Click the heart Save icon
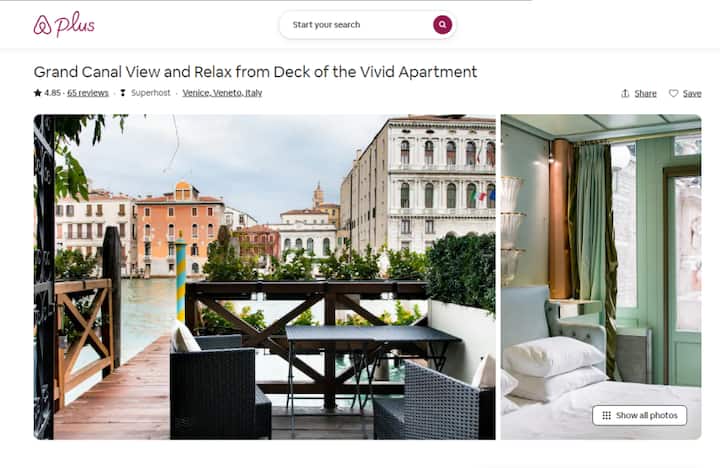The width and height of the screenshot is (720, 468). point(673,93)
